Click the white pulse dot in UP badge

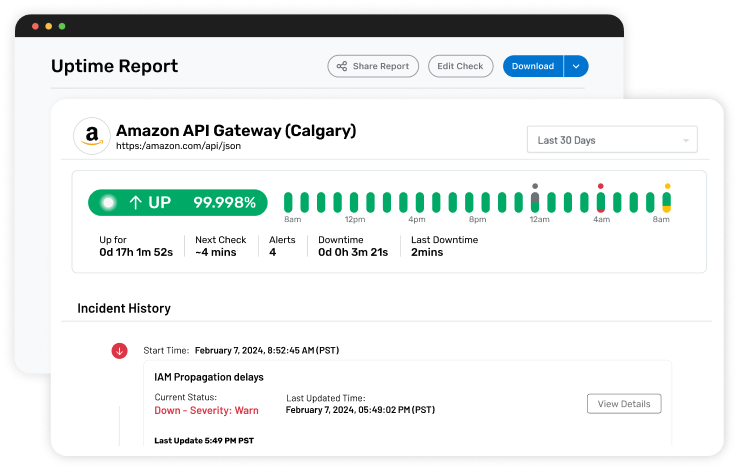point(109,203)
